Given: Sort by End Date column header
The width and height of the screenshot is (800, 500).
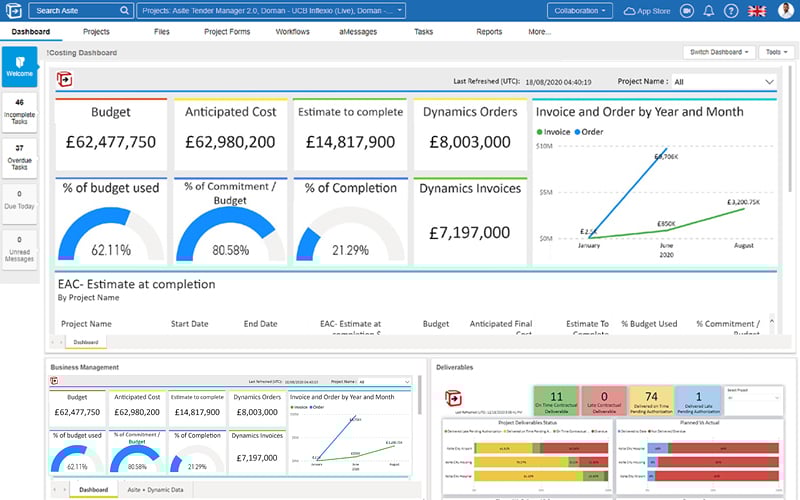Looking at the screenshot, I should [260, 324].
